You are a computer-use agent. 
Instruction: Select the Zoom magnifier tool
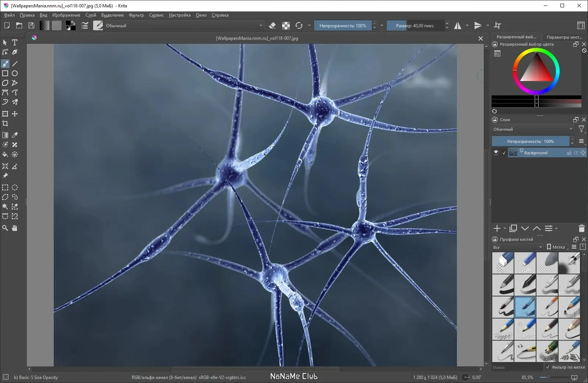tap(5, 228)
